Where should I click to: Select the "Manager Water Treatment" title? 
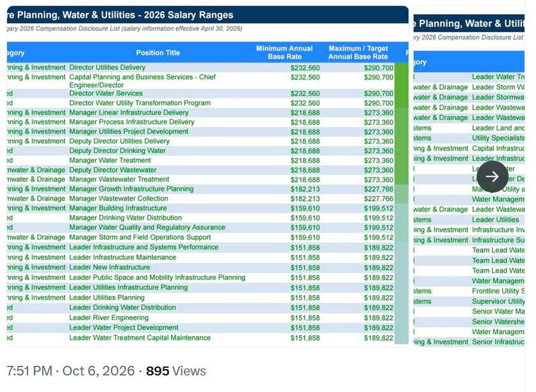[110, 160]
